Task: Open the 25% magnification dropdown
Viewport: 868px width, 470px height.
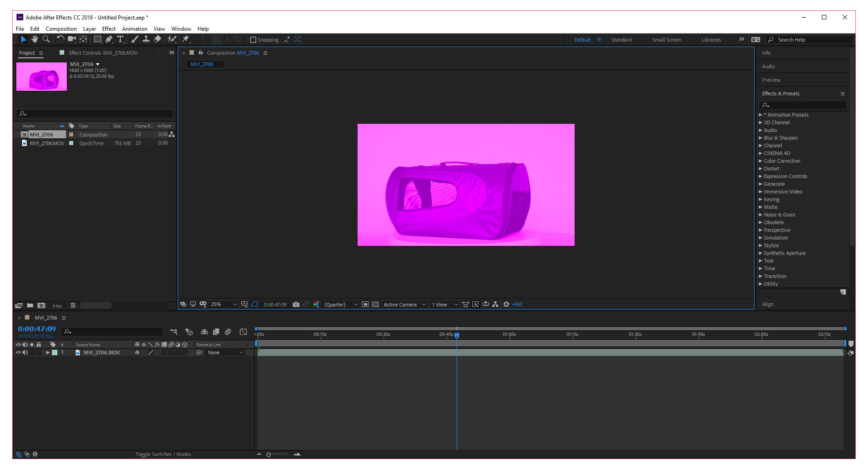Action: coord(224,305)
